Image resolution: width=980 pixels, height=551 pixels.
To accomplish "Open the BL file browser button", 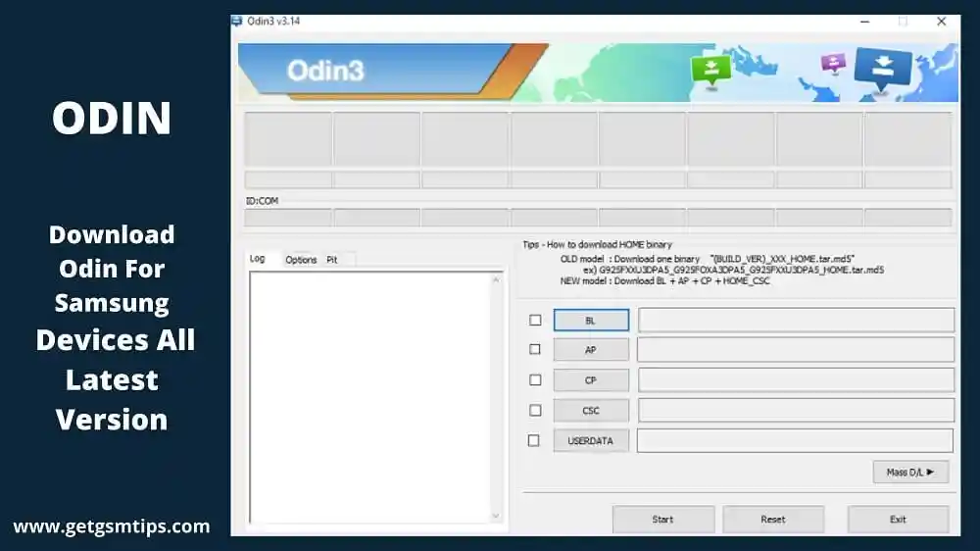I will [591, 321].
